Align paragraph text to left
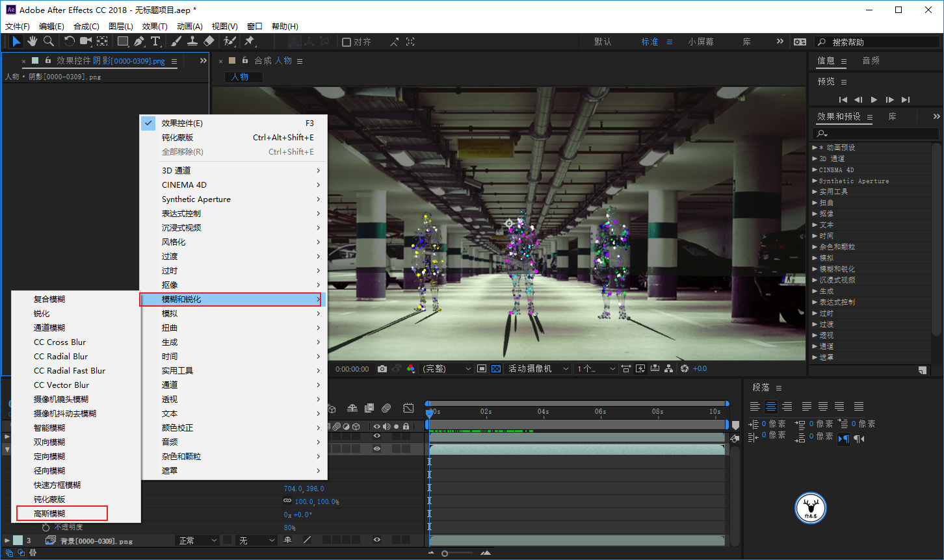Screen dimensions: 944x560 tap(755, 407)
